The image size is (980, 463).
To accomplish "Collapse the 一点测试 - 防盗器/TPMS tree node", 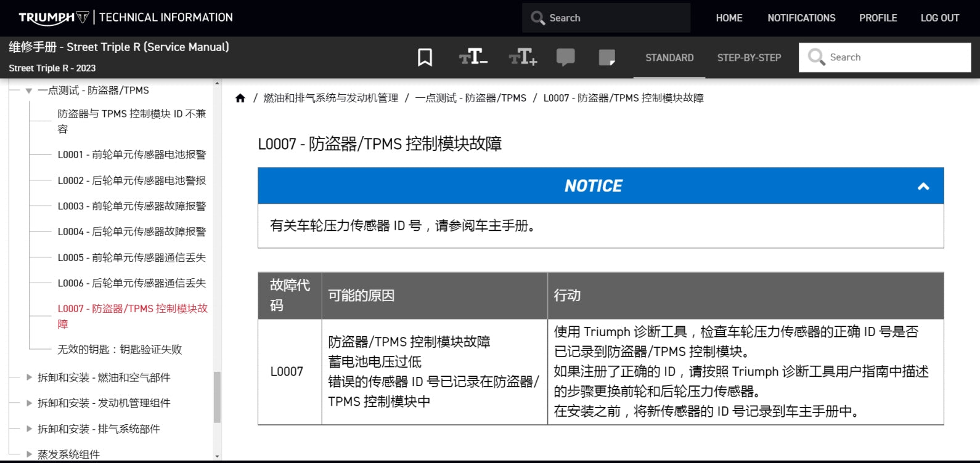I will coord(28,91).
